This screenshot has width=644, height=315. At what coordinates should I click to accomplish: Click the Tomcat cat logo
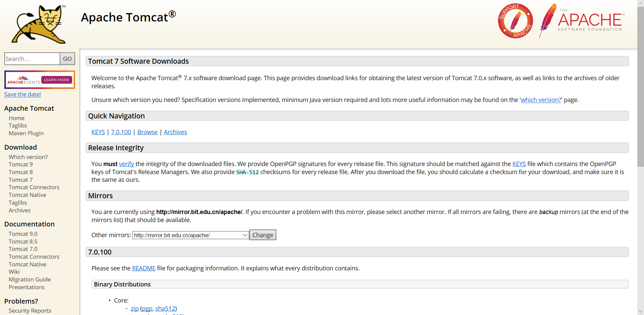(39, 24)
